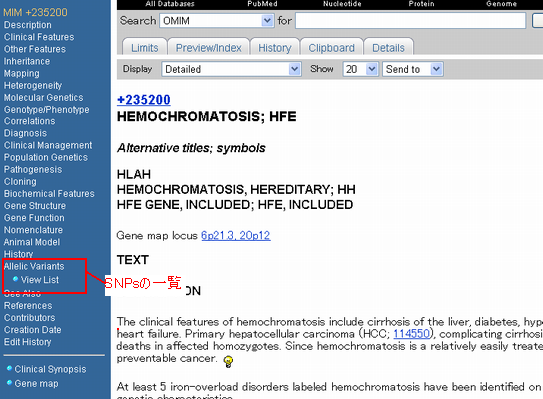The width and height of the screenshot is (543, 399).
Task: Jump to Creation Date section
Action: click(33, 330)
